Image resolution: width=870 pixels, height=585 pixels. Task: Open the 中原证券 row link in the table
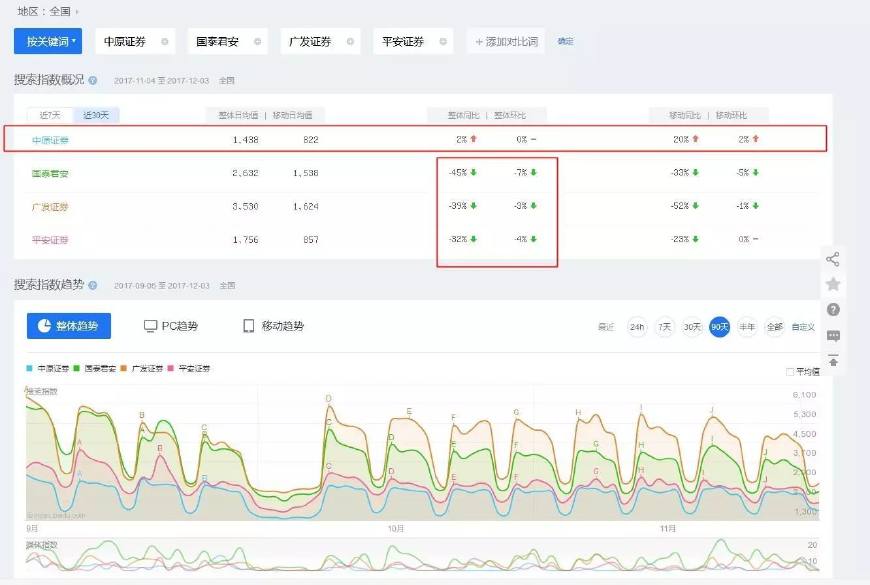(50, 140)
